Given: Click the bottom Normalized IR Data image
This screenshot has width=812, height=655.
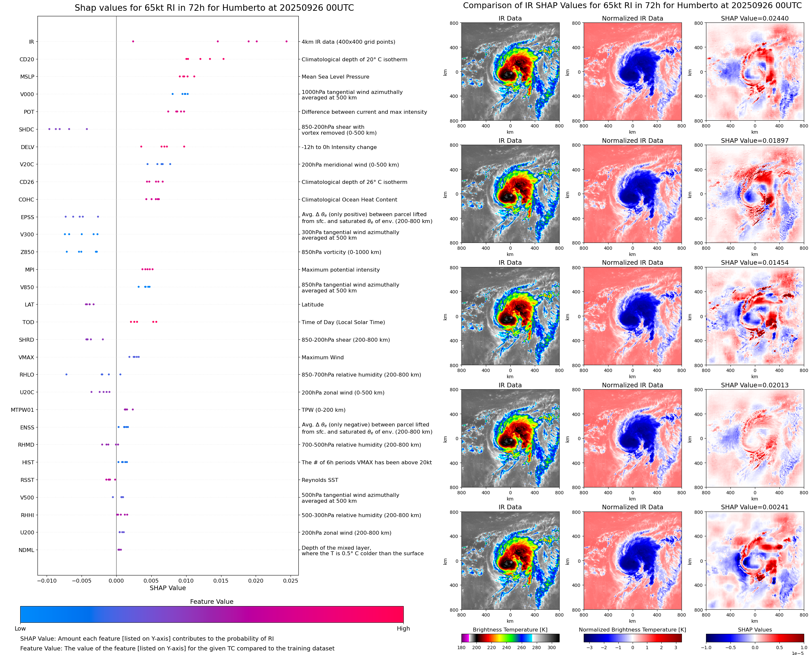Looking at the screenshot, I should pyautogui.click(x=632, y=561).
